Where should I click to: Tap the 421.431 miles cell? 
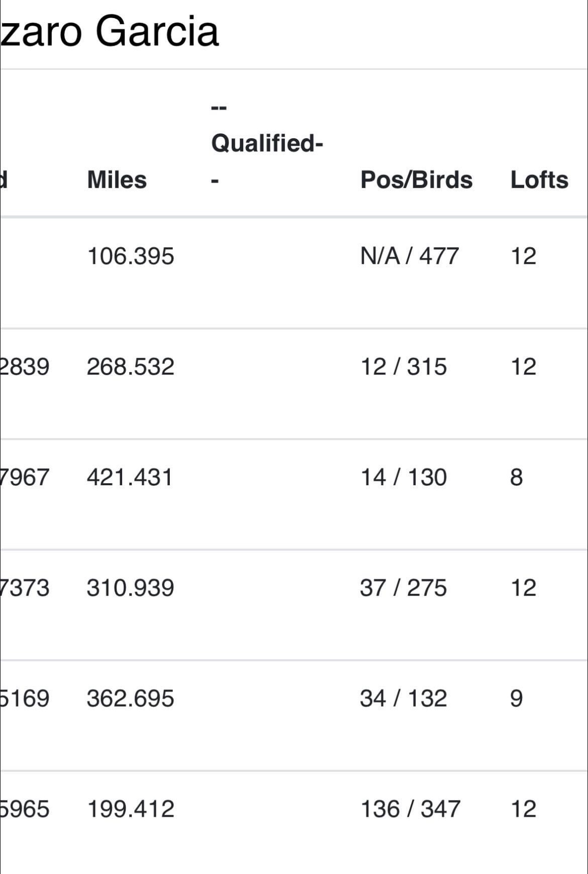(130, 477)
